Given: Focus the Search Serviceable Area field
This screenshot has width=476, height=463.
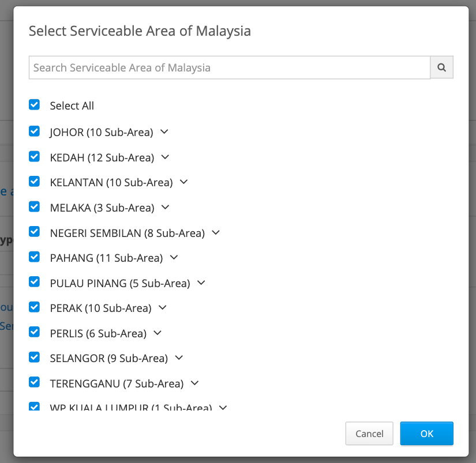Looking at the screenshot, I should tap(230, 67).
